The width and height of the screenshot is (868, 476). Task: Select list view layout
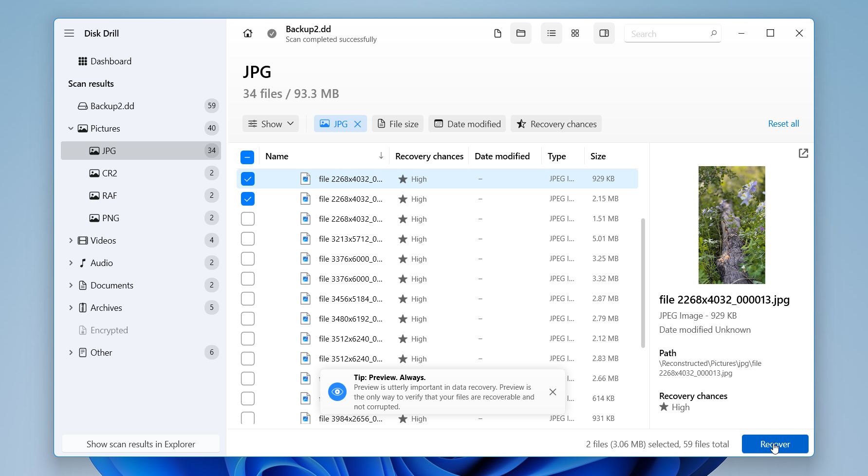tap(552, 33)
